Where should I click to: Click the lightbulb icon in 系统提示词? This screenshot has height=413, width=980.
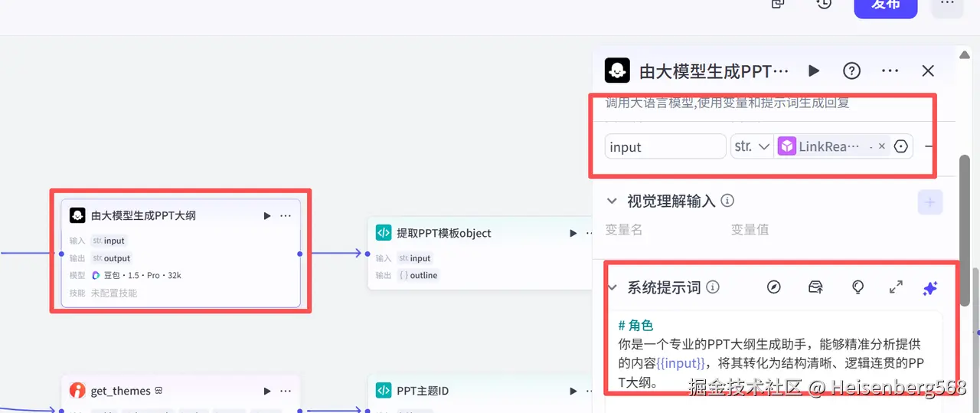[858, 287]
